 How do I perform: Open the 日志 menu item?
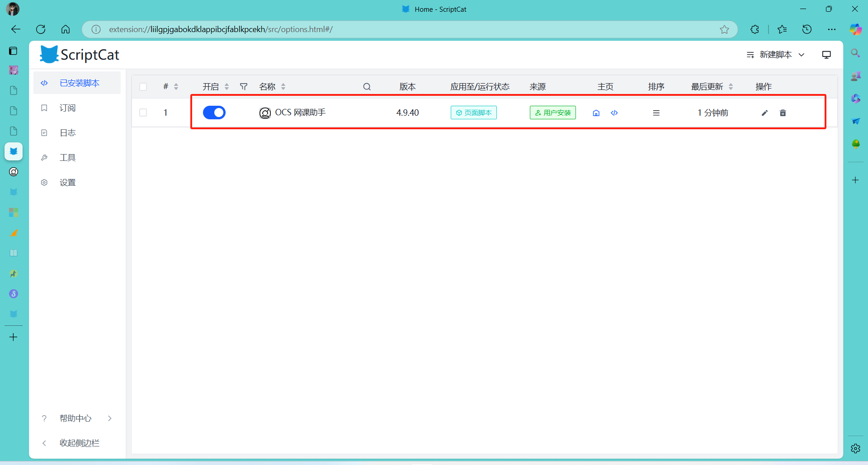[x=77, y=133]
